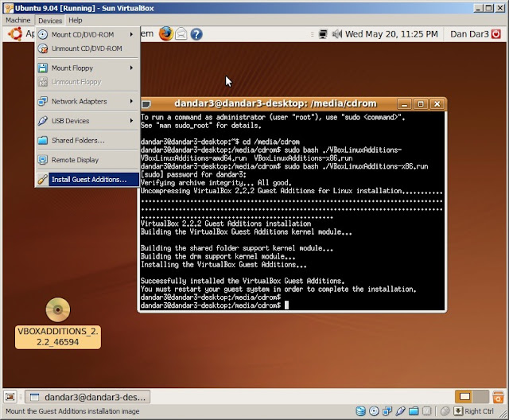The image size is (509, 420).
Task: Launch Firefox from the Ubuntu panel
Action: tap(166, 34)
